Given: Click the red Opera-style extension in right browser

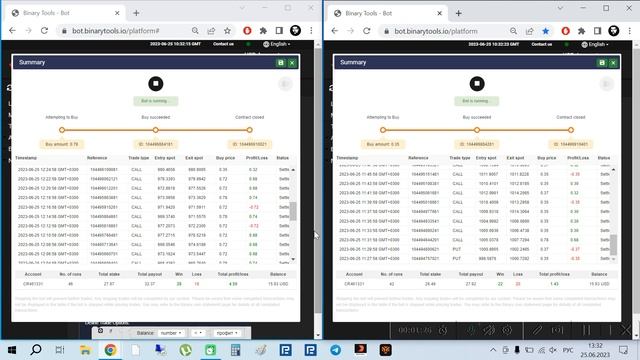Looking at the screenshot, I should (x=565, y=31).
